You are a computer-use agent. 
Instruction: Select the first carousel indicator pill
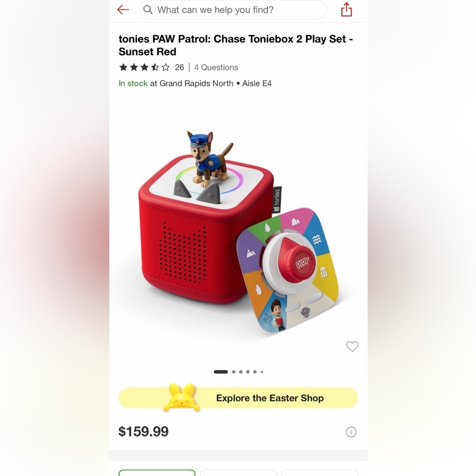click(221, 372)
